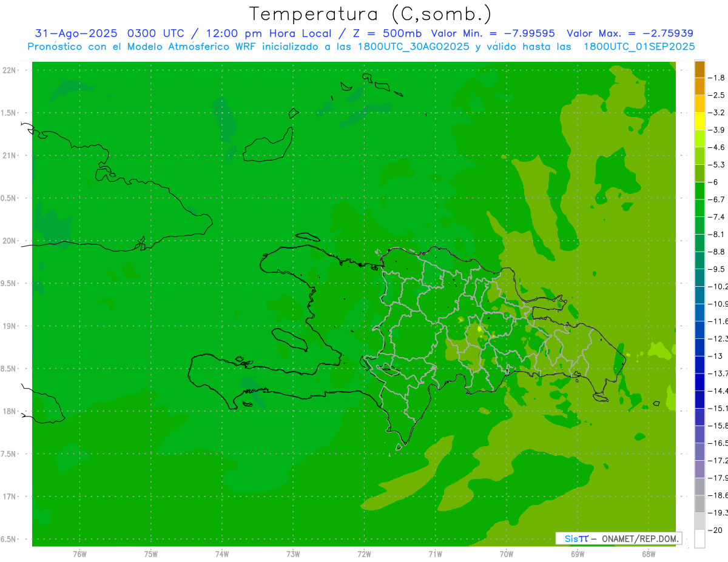Click the '76W' longitude label
728x562 pixels.
pyautogui.click(x=79, y=554)
